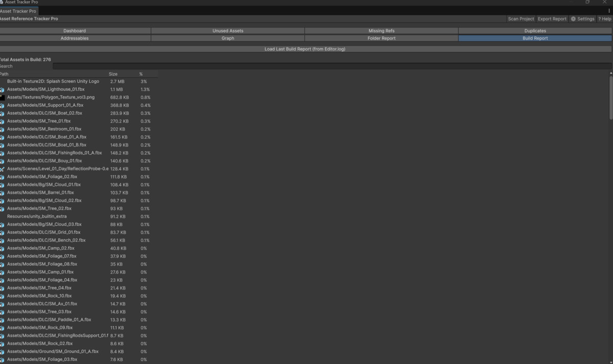Load Last Build Report from Editor.log

point(305,48)
